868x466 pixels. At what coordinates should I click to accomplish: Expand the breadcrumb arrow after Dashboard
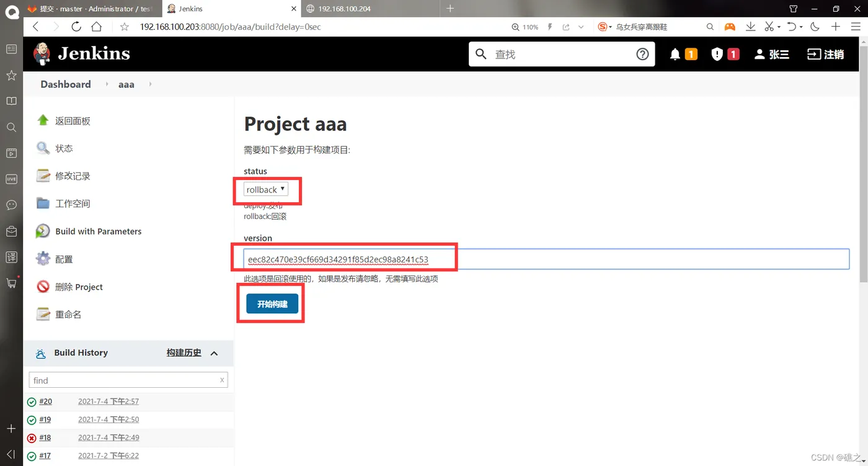(x=106, y=84)
